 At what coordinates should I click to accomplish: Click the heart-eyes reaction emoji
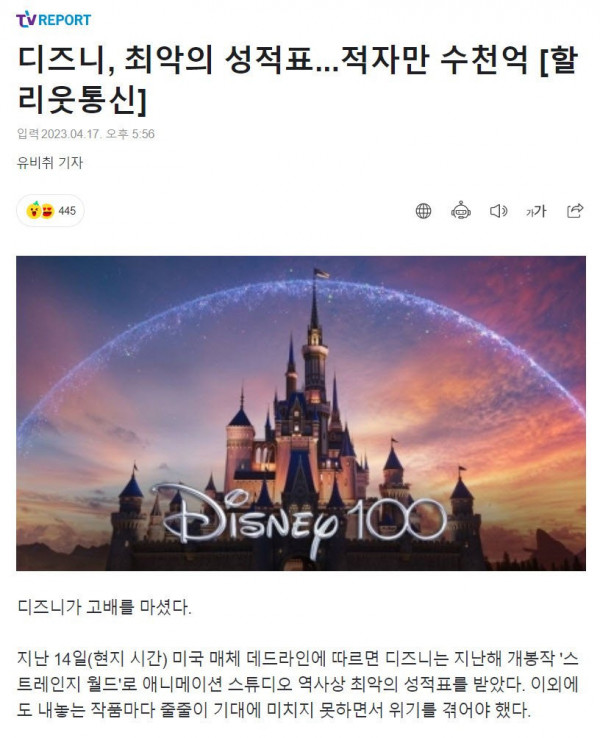click(47, 211)
